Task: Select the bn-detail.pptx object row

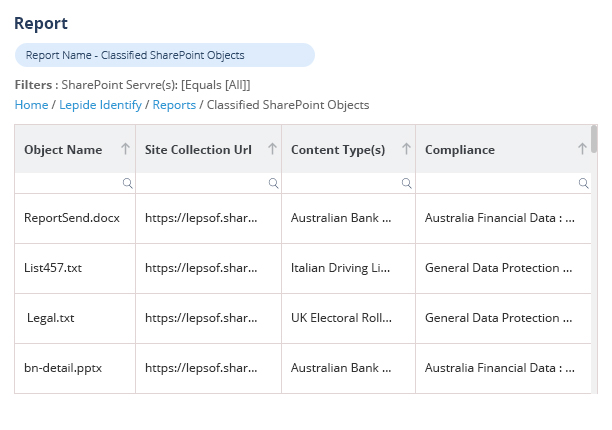Action: pos(63,368)
